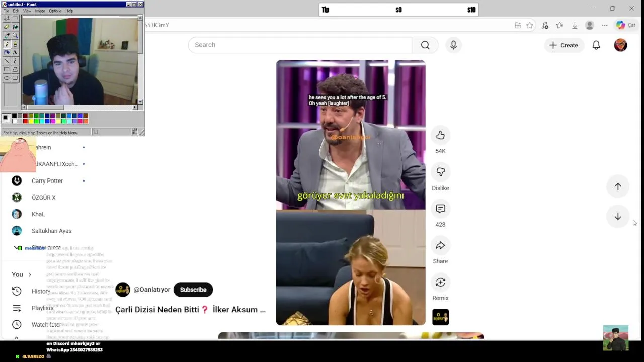Activate the Magnifier tool in Paint

point(15,35)
